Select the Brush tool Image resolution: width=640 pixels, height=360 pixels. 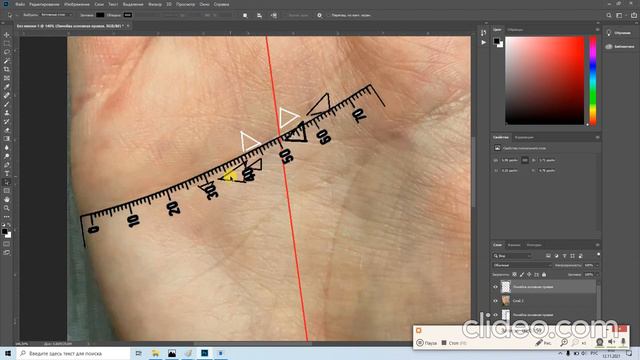(7, 104)
